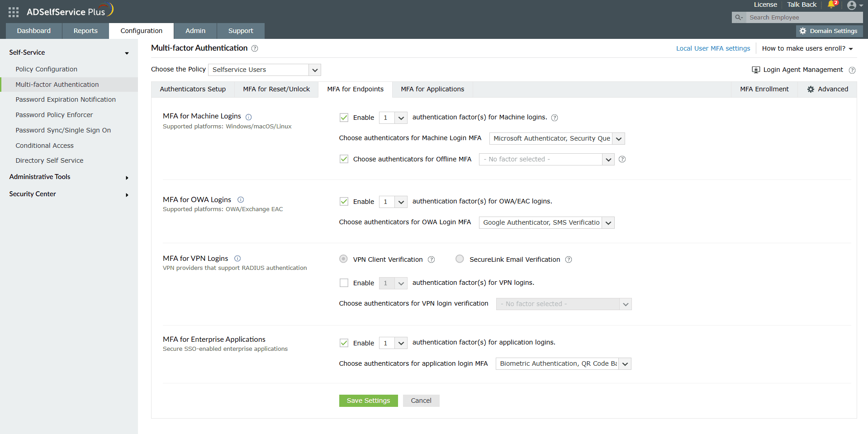This screenshot has width=868, height=434.
Task: Switch to MFA for Applications tab
Action: point(432,89)
